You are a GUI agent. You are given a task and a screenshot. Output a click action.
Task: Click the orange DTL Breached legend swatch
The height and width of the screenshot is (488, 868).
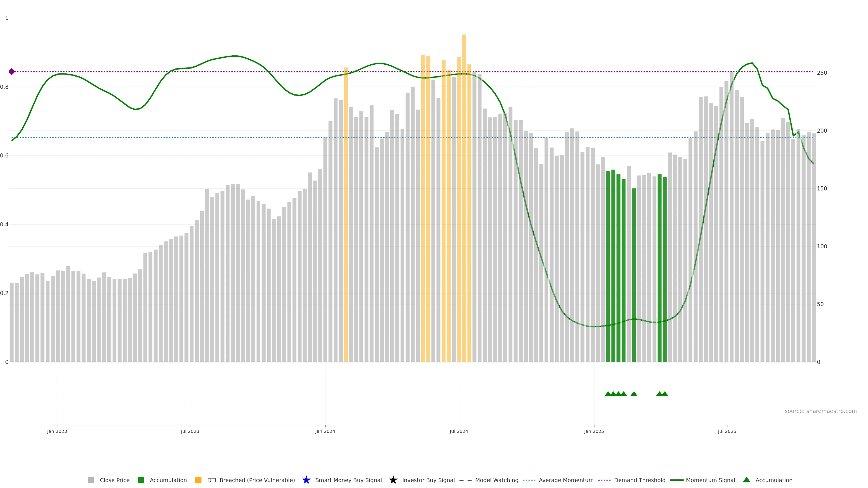(x=198, y=480)
